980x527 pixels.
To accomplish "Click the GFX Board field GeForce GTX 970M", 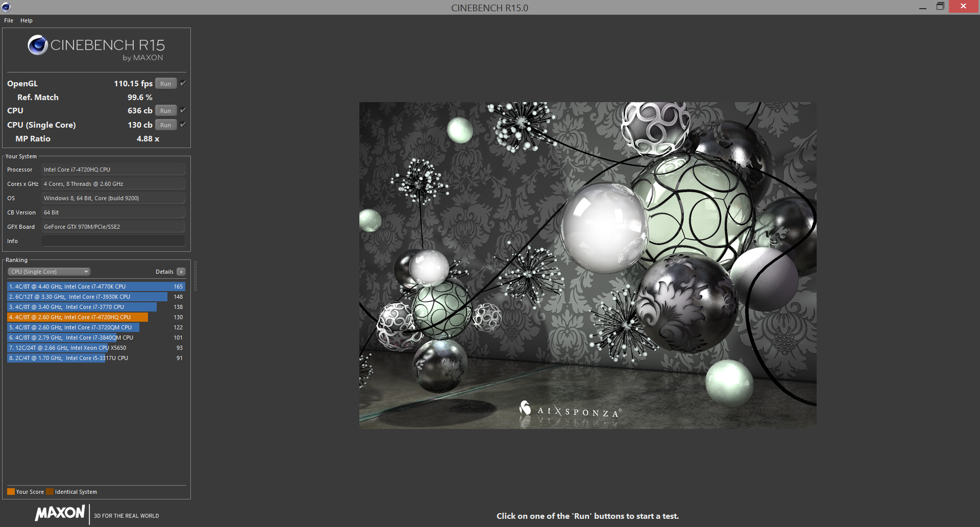I will 113,227.
